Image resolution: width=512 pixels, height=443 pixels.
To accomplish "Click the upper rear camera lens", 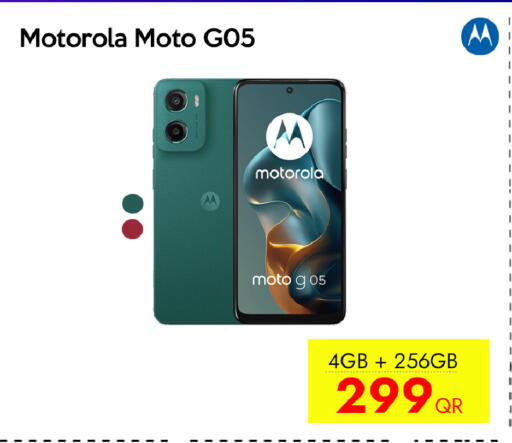I will click(176, 100).
